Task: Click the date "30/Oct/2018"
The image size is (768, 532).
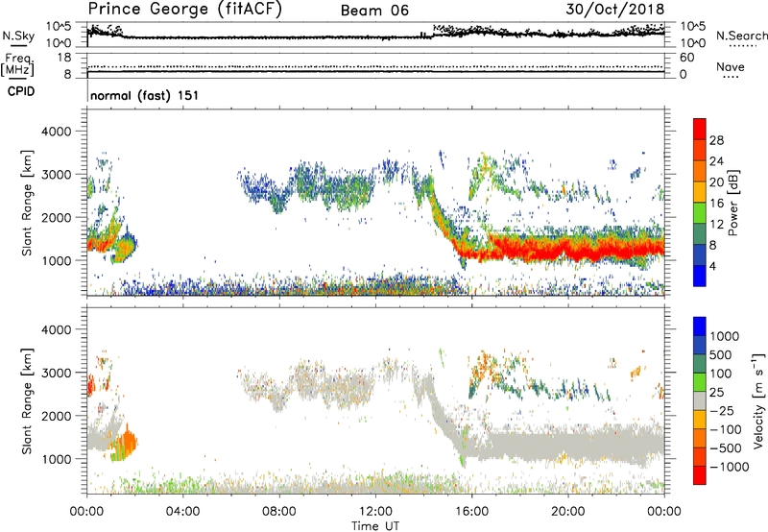Action: pos(615,10)
